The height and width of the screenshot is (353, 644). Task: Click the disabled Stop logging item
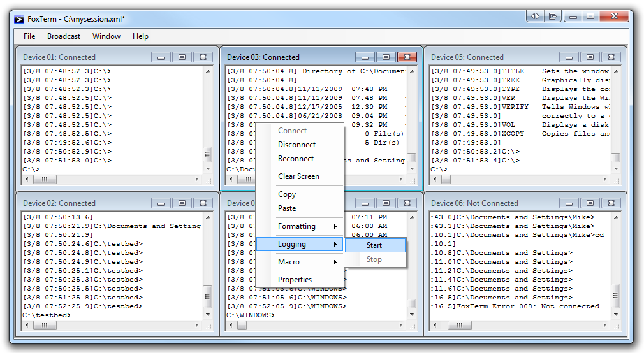(x=375, y=259)
